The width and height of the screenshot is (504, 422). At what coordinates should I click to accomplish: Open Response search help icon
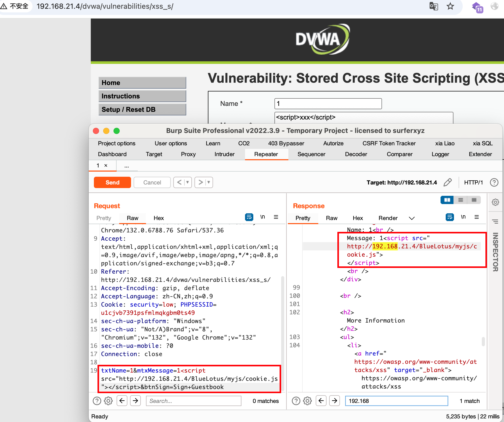point(296,401)
